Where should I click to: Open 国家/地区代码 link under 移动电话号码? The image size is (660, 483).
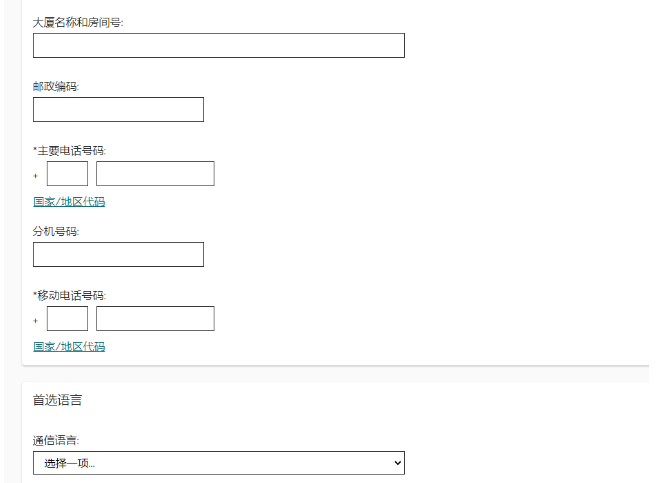pyautogui.click(x=69, y=347)
